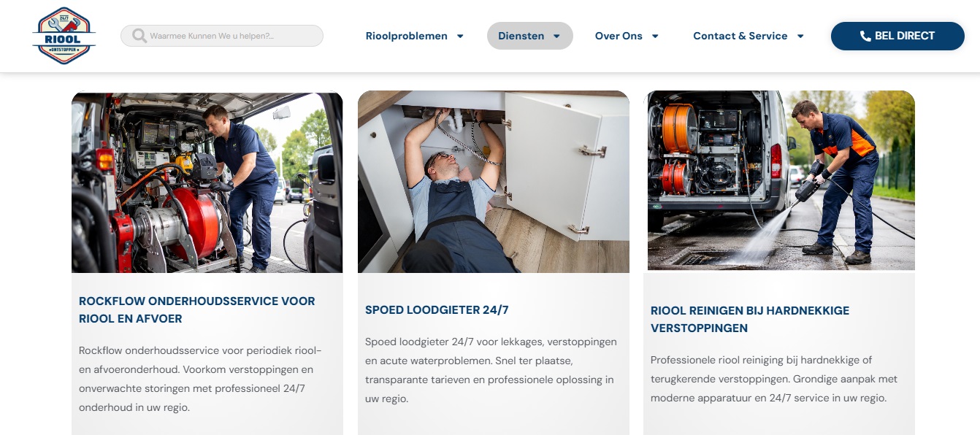Expand the Over Ons dropdown arrow
The width and height of the screenshot is (980, 435).
(655, 36)
